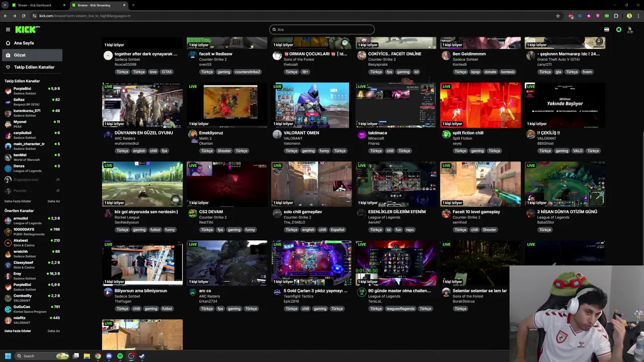Open armutlol recommended channel
This screenshot has width=644, height=362.
click(x=32, y=220)
